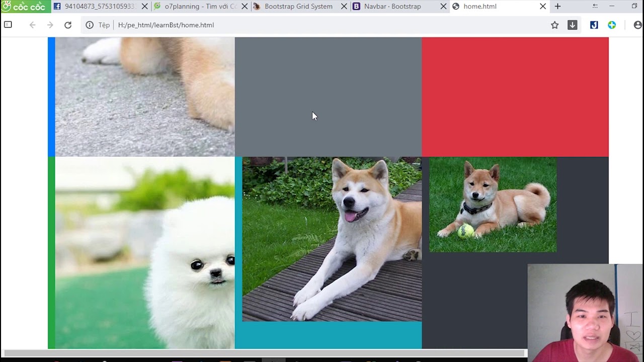Switch to the Navbar · Bootstrap tab

[x=400, y=7]
